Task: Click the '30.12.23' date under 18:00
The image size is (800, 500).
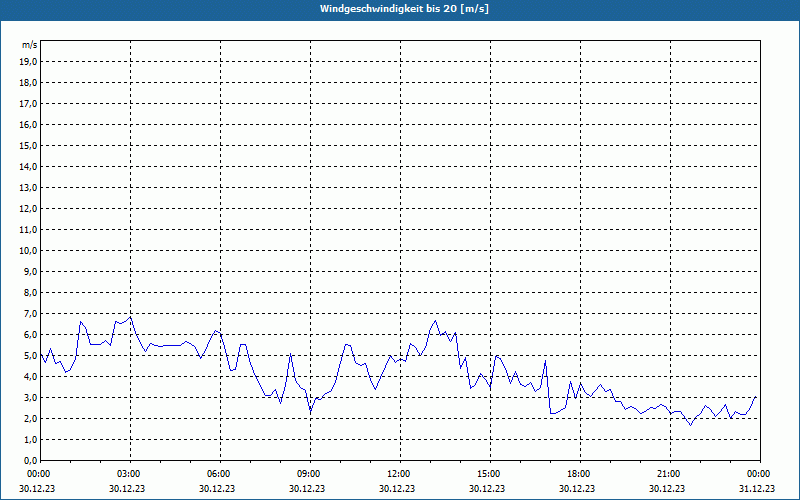Action: tap(577, 488)
